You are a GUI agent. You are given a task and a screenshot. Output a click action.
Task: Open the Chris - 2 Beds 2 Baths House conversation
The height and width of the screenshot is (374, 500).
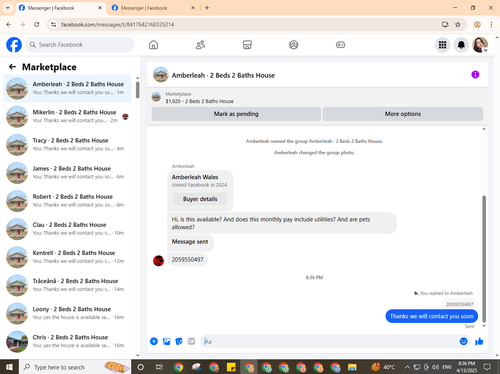[x=68, y=341]
